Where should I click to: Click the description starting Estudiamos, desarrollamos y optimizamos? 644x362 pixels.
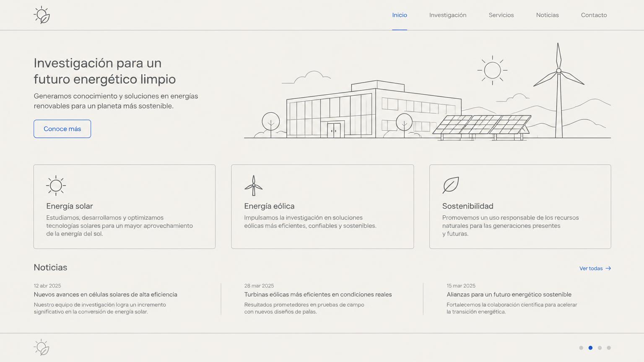(x=119, y=226)
